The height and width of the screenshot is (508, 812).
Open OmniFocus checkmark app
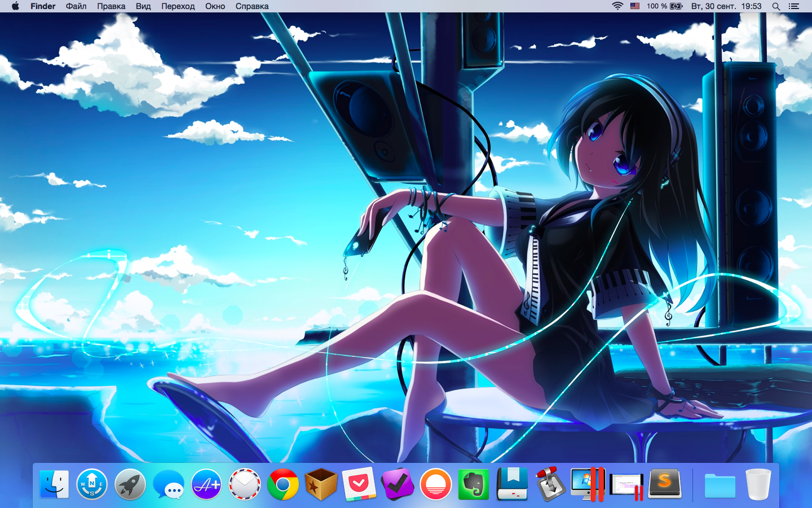(398, 484)
